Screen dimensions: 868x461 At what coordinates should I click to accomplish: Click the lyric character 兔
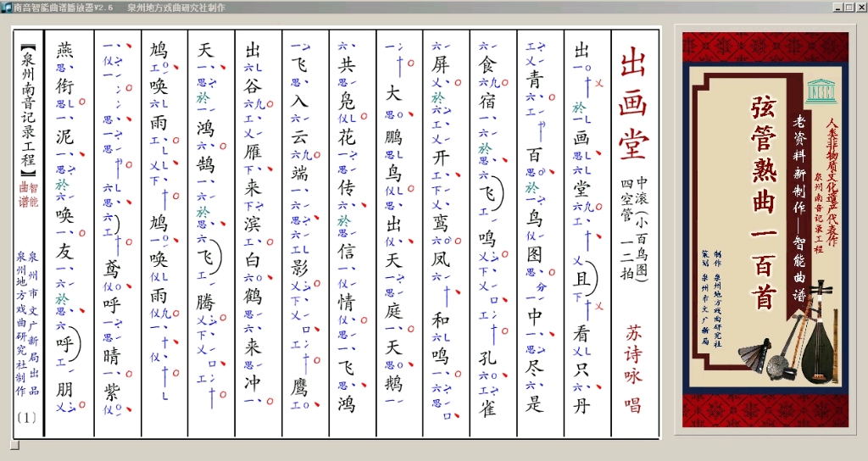[347, 101]
